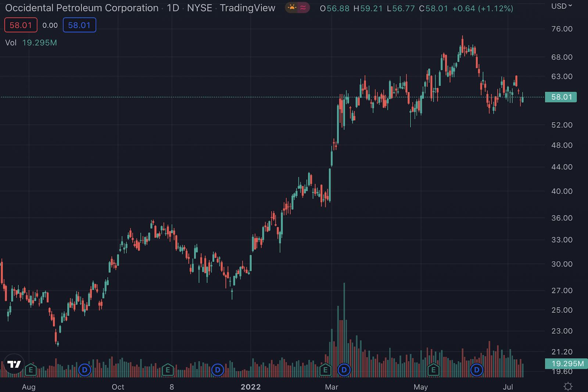Click the 48.00 price axis label

pyautogui.click(x=562, y=145)
